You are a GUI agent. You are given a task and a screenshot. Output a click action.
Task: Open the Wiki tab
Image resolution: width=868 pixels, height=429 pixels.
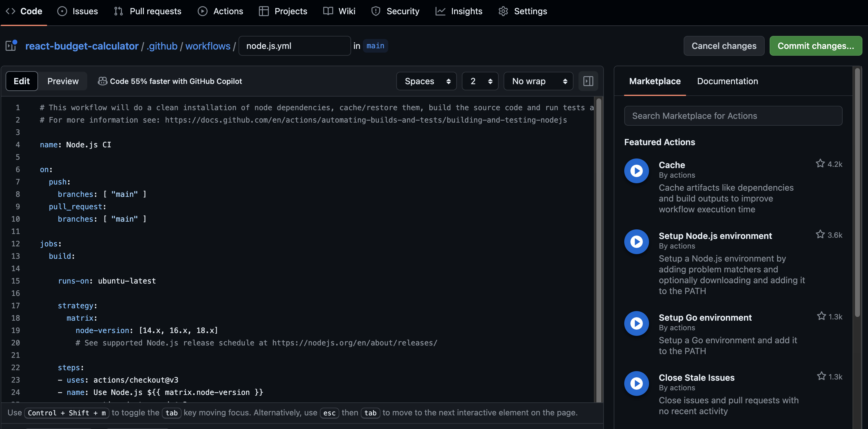point(339,11)
